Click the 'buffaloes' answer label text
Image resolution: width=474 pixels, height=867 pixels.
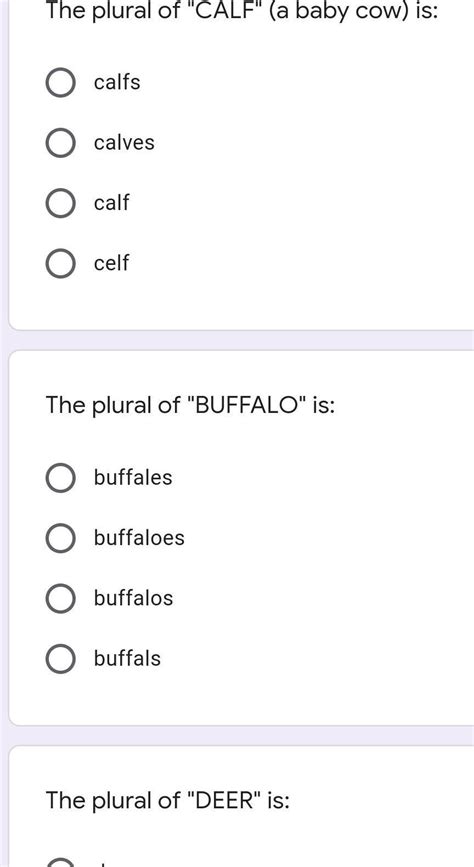point(139,537)
